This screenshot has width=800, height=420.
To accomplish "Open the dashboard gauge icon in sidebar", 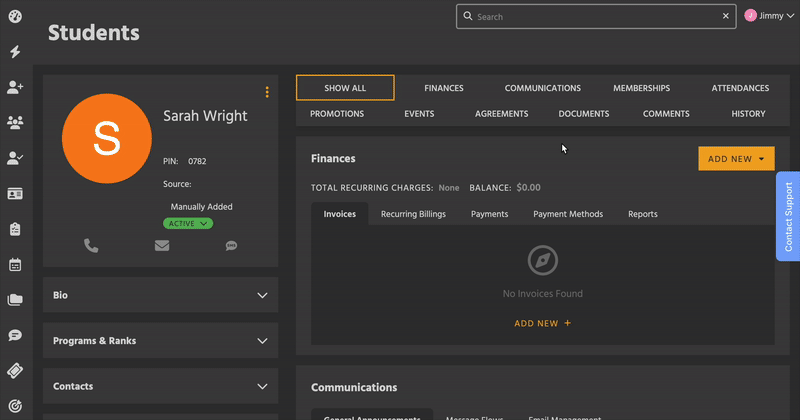I will (15, 16).
